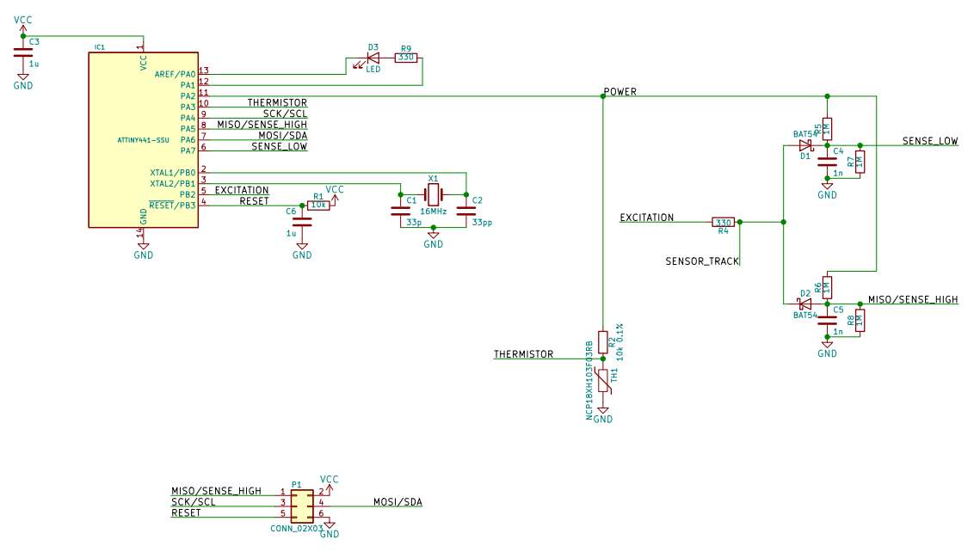Click the SENSE_LOW label at far right
The width and height of the screenshot is (980, 552).
click(929, 140)
